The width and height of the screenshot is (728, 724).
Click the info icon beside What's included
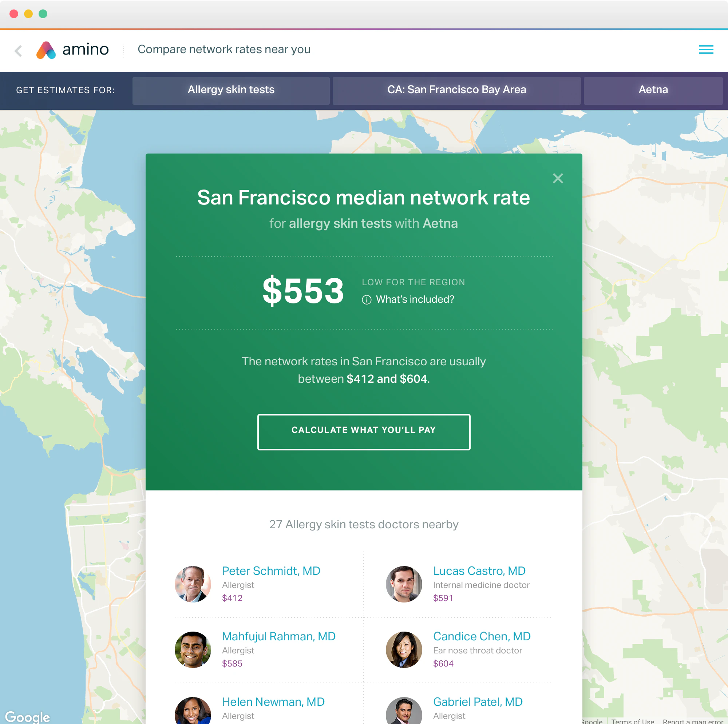tap(366, 300)
